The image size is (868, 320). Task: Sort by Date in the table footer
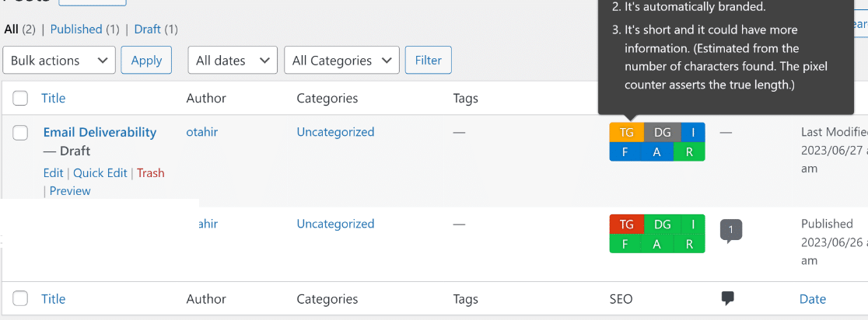point(813,299)
